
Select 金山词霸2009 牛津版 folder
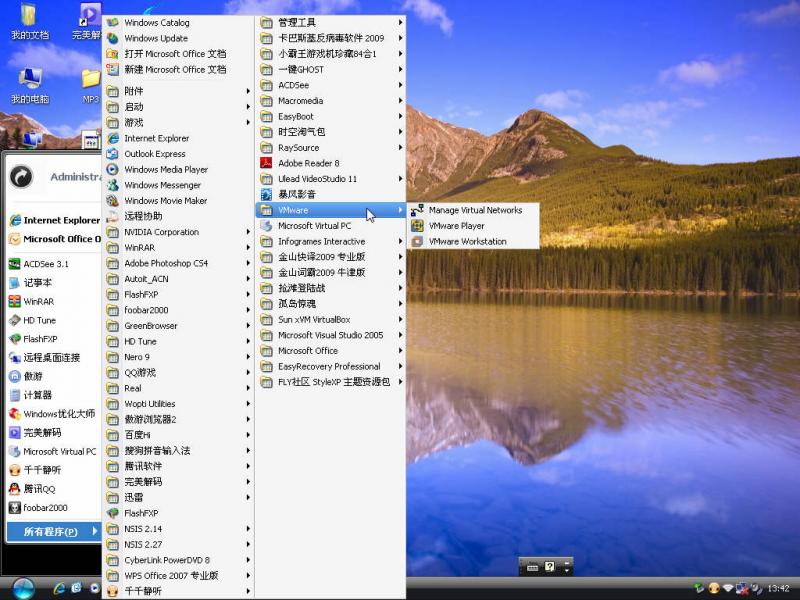point(331,272)
